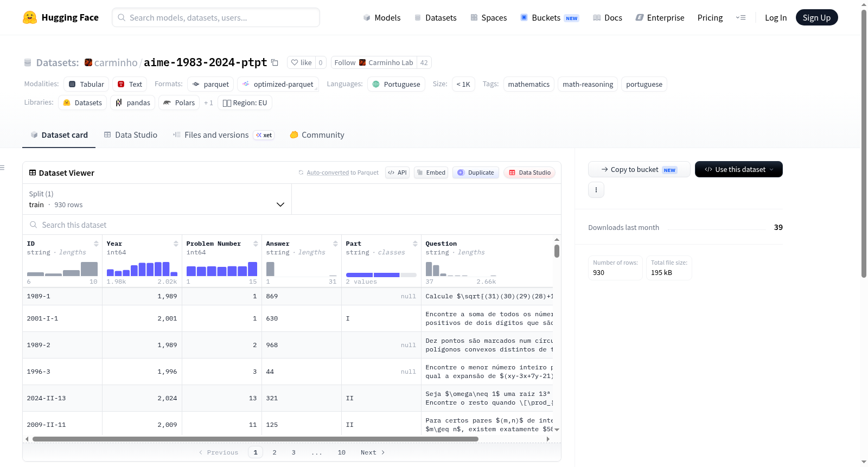Click the horizontal scrollbar of the data table
The height and width of the screenshot is (467, 868).
tap(255, 439)
